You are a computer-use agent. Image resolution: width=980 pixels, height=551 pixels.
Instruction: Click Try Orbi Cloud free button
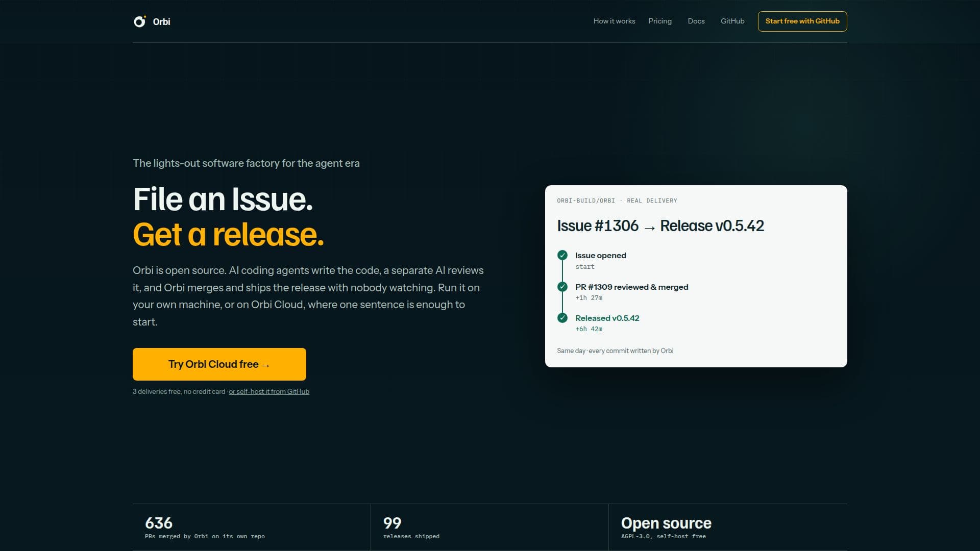tap(219, 364)
